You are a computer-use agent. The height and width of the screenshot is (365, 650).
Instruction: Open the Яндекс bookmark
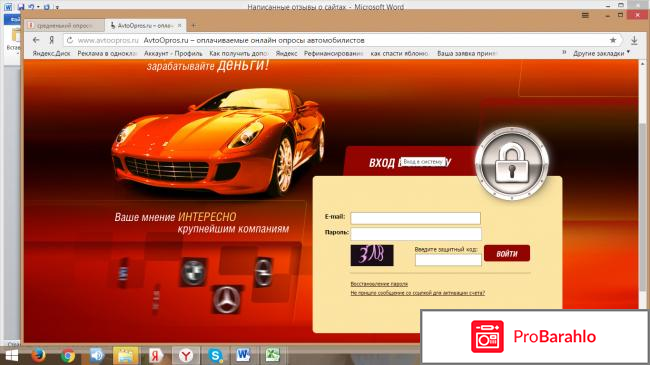pyautogui.click(x=286, y=54)
